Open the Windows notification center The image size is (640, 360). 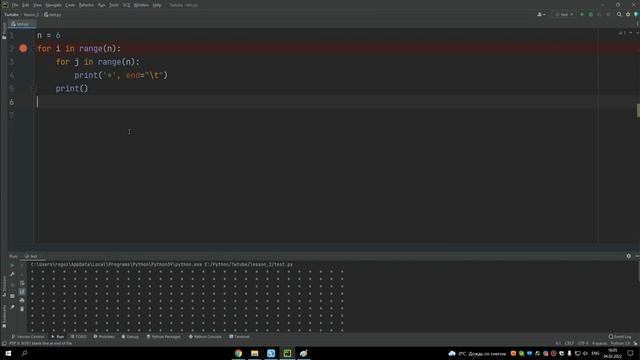[631, 353]
